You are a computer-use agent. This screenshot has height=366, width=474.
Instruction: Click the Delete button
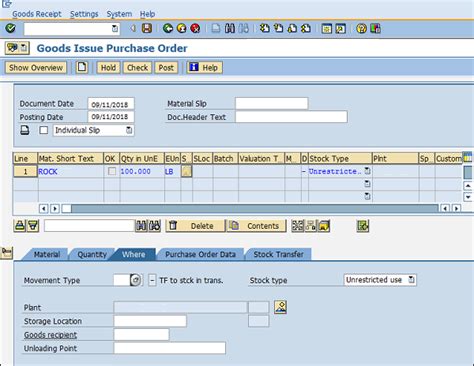[x=195, y=226]
